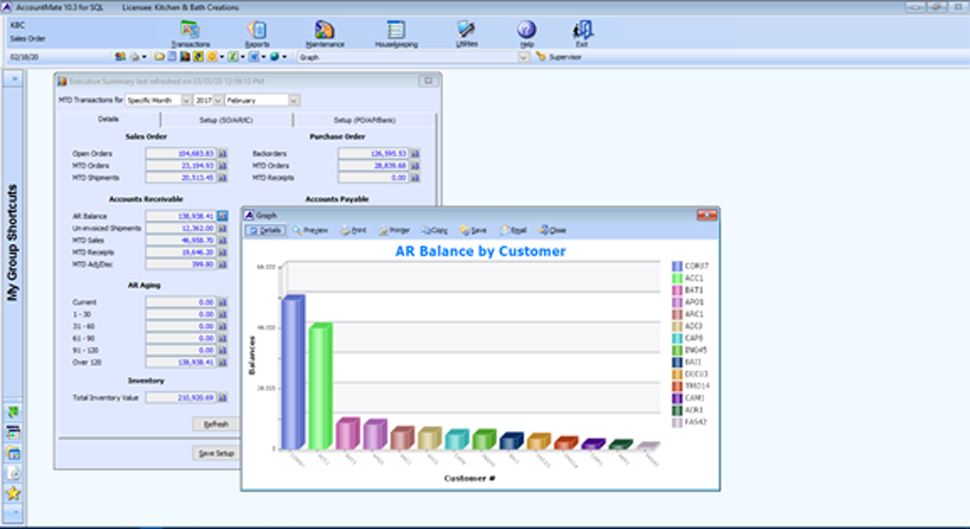Image resolution: width=970 pixels, height=529 pixels.
Task: Toggle the Details button in Graph window
Action: tap(266, 230)
